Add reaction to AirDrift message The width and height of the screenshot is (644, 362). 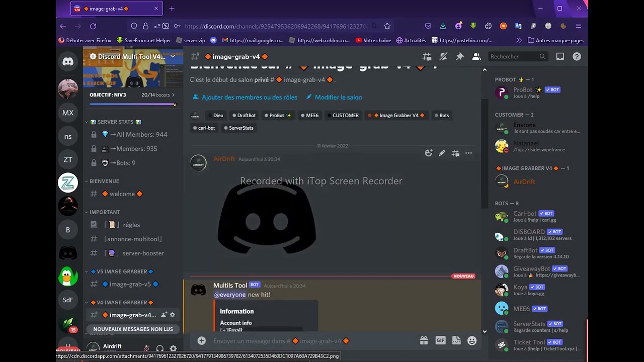[x=429, y=153]
